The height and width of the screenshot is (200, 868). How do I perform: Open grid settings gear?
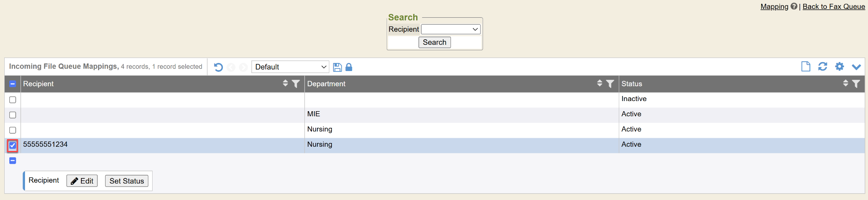[x=840, y=66]
